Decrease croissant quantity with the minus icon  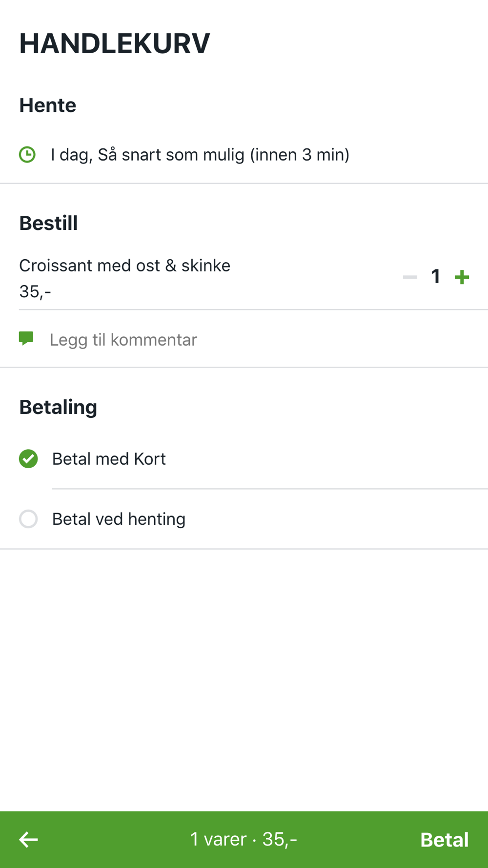point(410,277)
